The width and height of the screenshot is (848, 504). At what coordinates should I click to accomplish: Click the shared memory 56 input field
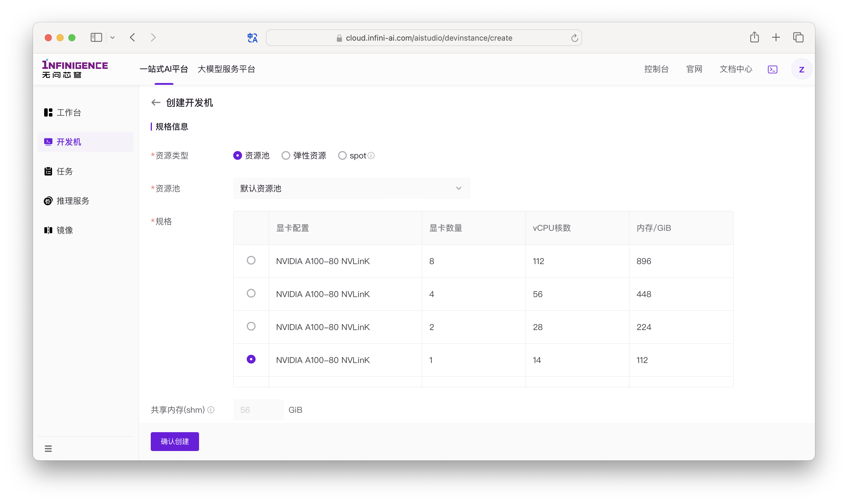pyautogui.click(x=258, y=410)
